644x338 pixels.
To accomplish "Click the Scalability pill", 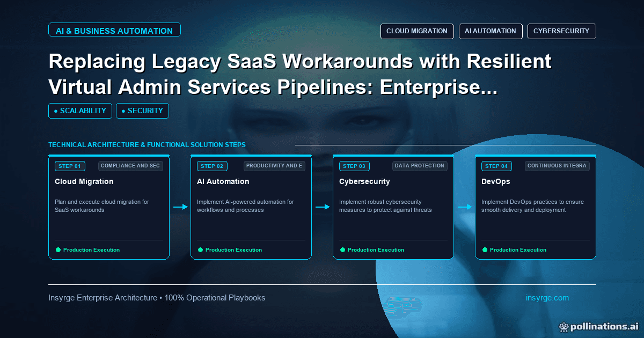I will pyautogui.click(x=80, y=111).
